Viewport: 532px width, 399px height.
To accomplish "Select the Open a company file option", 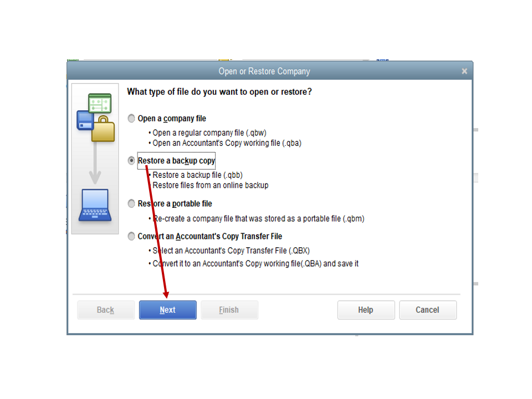I will tap(131, 119).
